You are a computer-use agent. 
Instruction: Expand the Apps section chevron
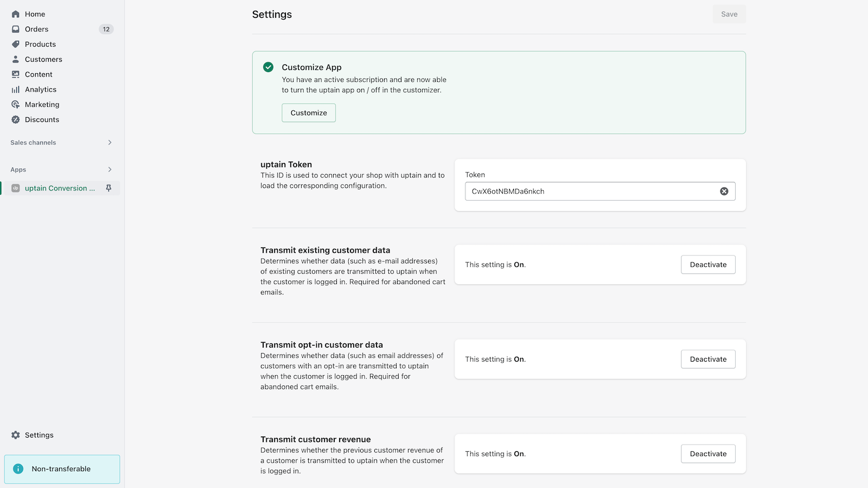point(110,170)
